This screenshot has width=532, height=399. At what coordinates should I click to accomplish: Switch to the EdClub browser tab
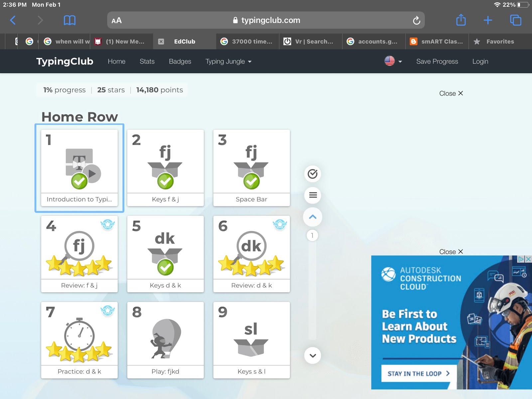coord(184,41)
